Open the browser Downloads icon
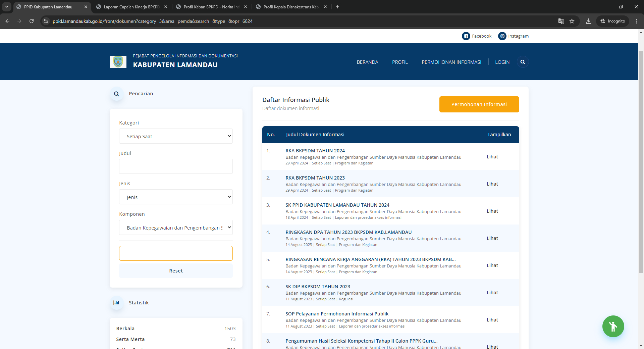 pos(588,21)
